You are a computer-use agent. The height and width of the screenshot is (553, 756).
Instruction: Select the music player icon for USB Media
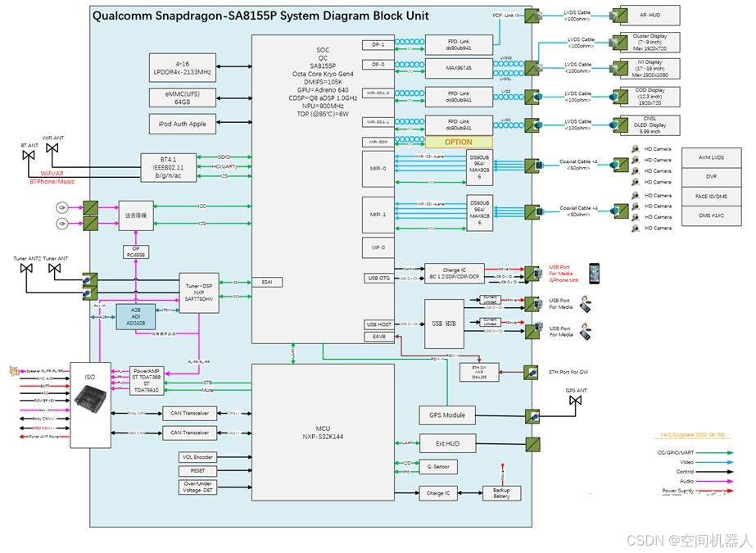click(x=585, y=306)
